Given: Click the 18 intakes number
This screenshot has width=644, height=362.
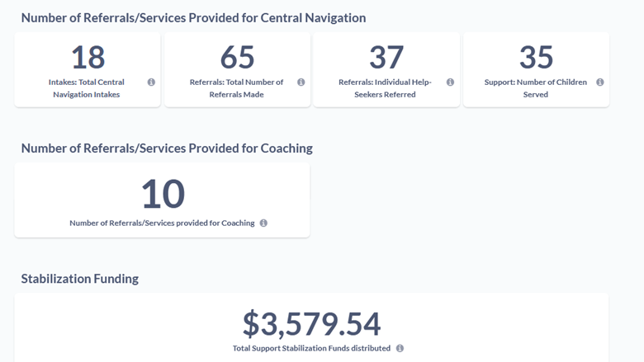Looking at the screenshot, I should pos(88,58).
